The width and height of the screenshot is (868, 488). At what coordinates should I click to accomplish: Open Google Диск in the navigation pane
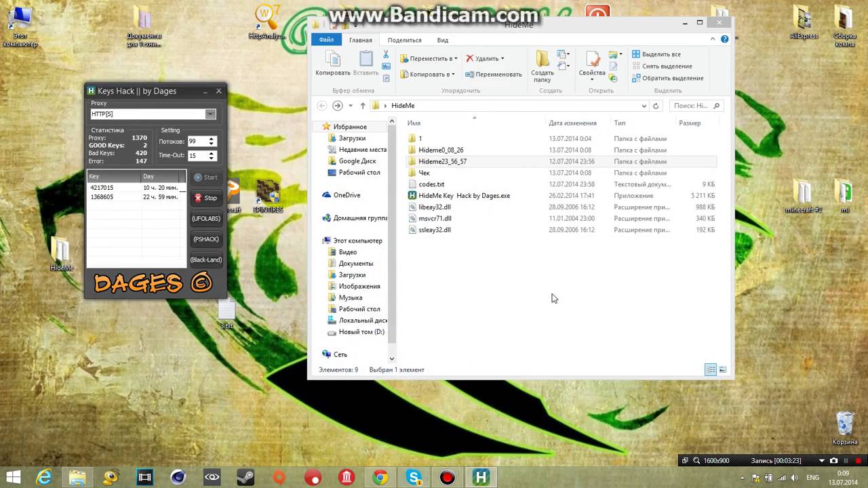point(357,161)
